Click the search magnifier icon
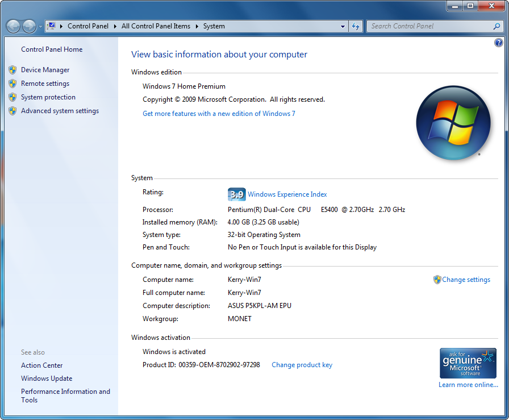 (497, 26)
